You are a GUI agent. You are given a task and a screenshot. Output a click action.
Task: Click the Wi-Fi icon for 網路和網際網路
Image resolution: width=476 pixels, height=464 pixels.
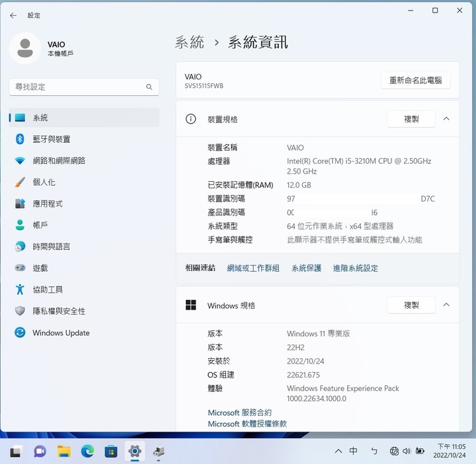[20, 161]
